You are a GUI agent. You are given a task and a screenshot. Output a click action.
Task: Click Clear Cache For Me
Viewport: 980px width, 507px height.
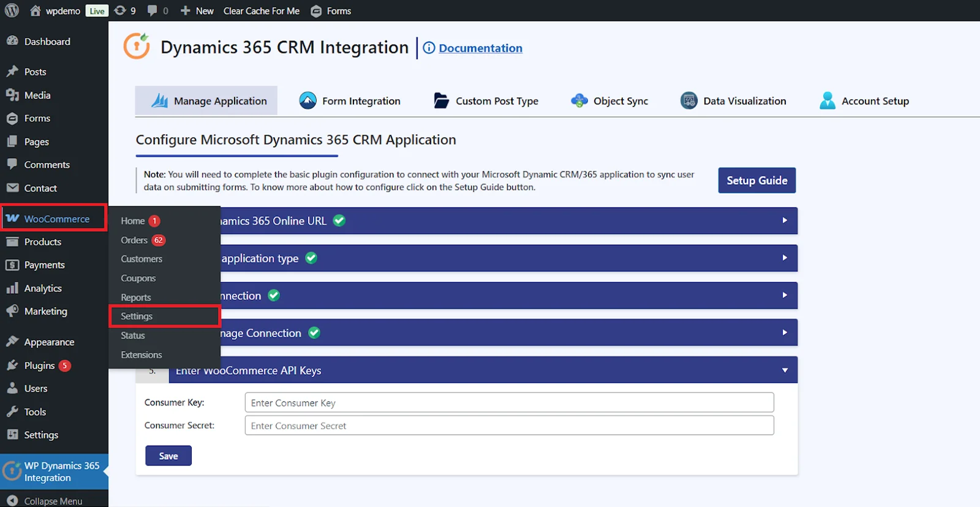click(262, 10)
